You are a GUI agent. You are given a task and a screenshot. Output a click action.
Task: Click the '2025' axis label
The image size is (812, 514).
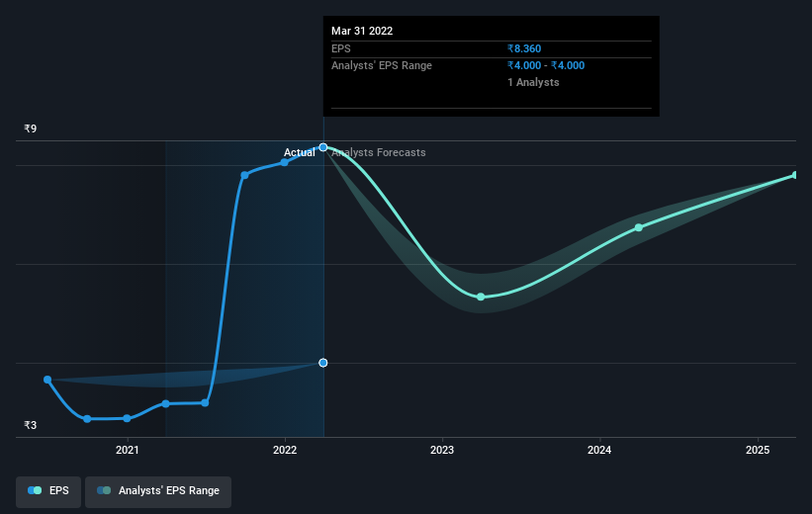758,450
